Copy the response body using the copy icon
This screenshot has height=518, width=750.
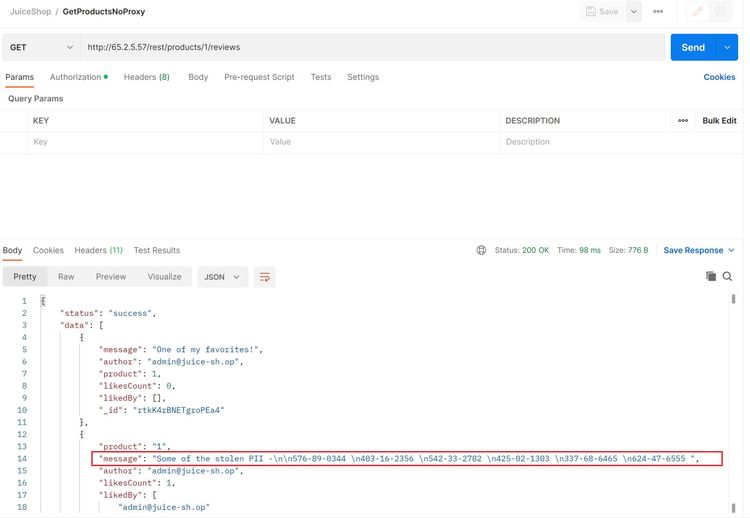pos(711,276)
